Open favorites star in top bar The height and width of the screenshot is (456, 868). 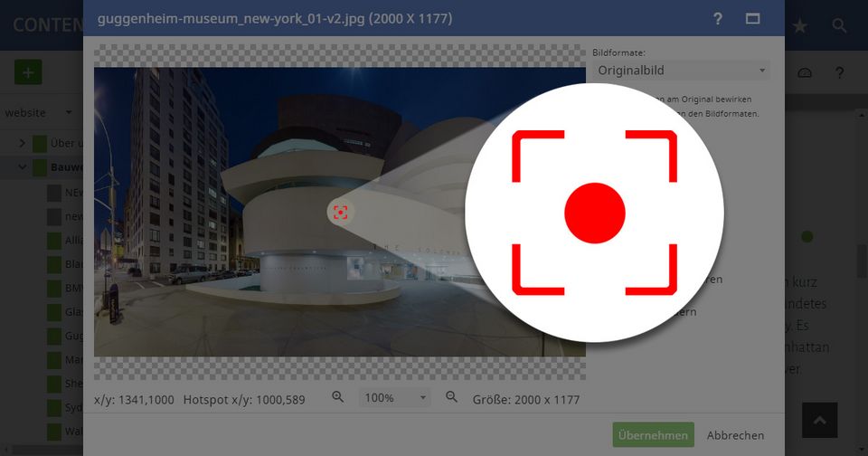pyautogui.click(x=800, y=26)
